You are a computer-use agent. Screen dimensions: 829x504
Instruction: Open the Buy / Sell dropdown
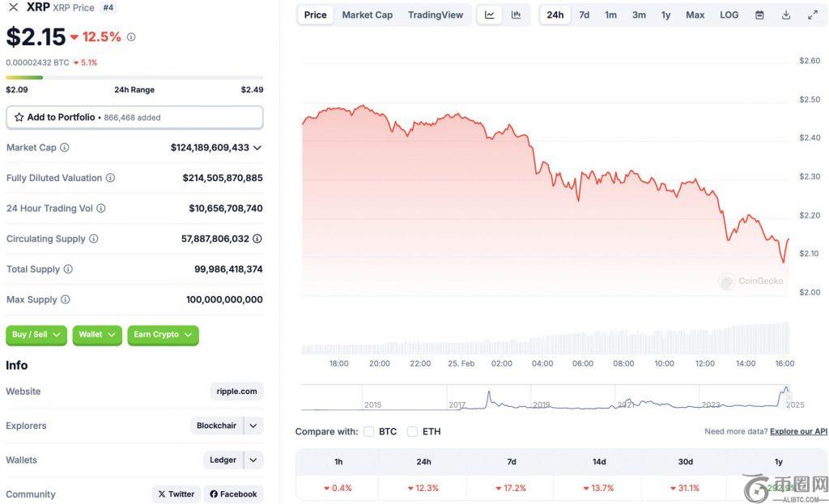pyautogui.click(x=36, y=335)
